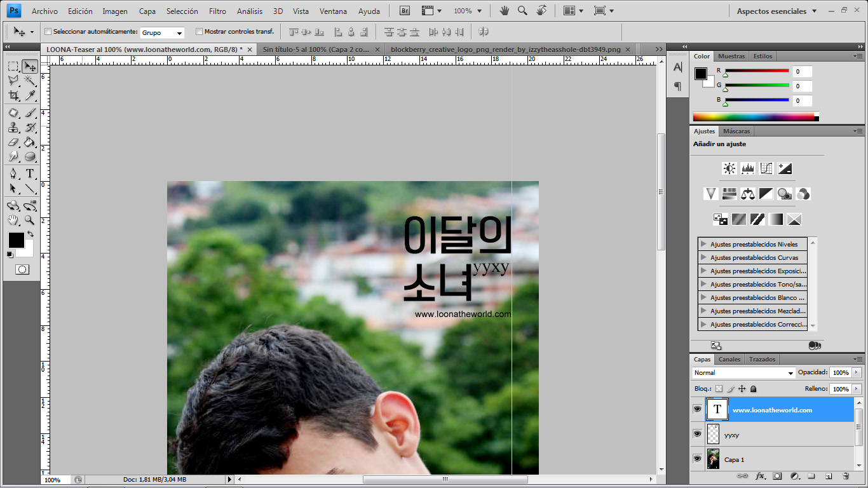
Task: Select the Move tool in the toolbox
Action: click(x=30, y=67)
